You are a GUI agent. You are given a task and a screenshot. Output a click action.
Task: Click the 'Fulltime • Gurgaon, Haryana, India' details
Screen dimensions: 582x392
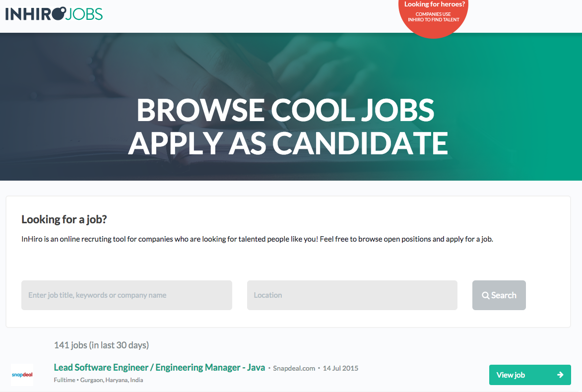[x=98, y=380]
